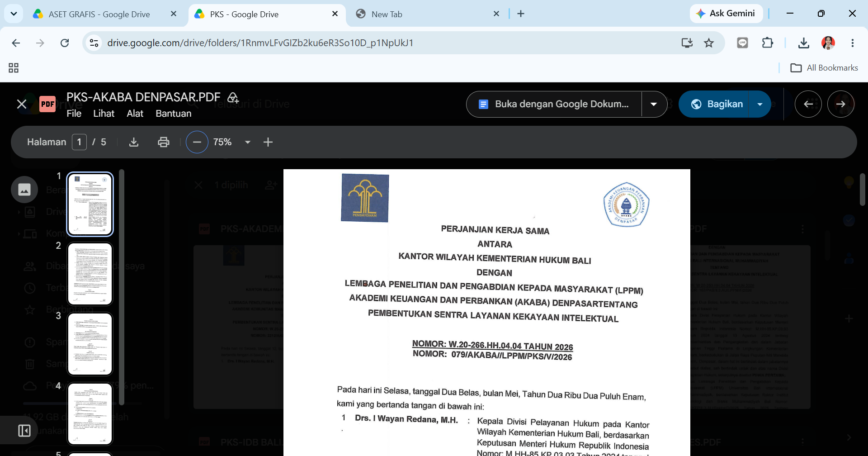The width and height of the screenshot is (868, 456).
Task: Select page 2 thumbnail
Action: coord(90,274)
